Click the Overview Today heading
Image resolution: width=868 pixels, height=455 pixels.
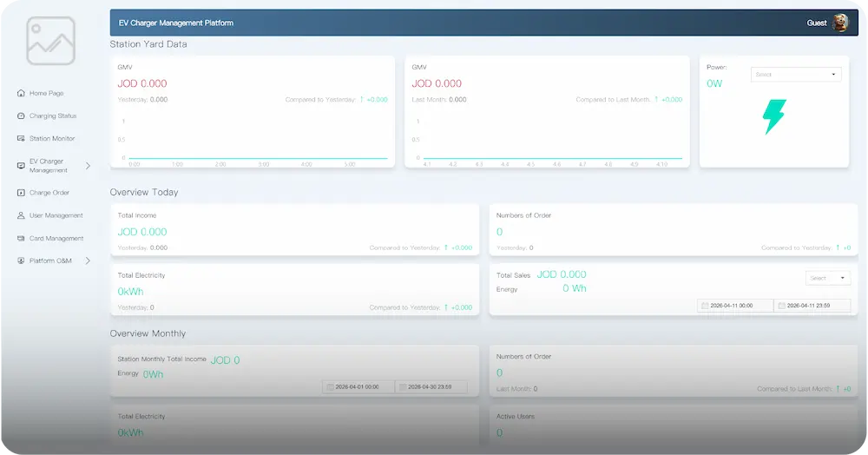tap(144, 192)
